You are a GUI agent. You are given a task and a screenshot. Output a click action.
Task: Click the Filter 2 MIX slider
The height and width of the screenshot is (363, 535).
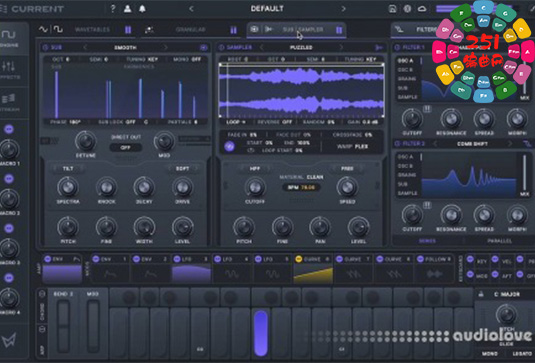(x=524, y=172)
